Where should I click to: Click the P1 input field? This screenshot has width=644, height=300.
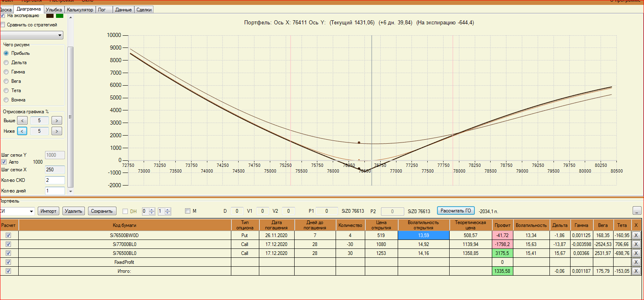[327, 211]
